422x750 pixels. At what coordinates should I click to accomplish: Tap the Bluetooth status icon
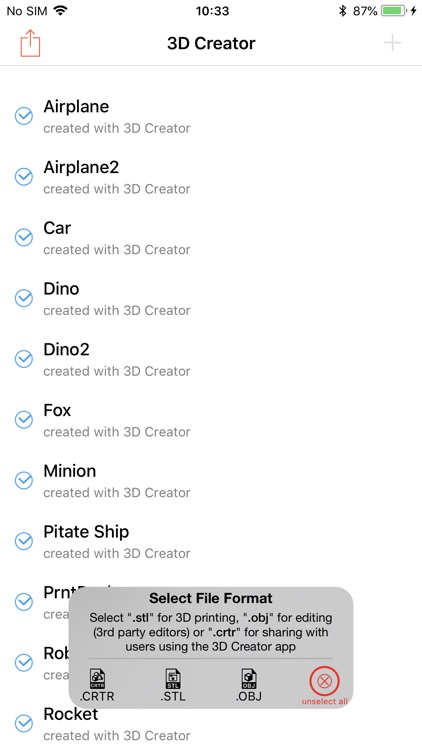[342, 11]
